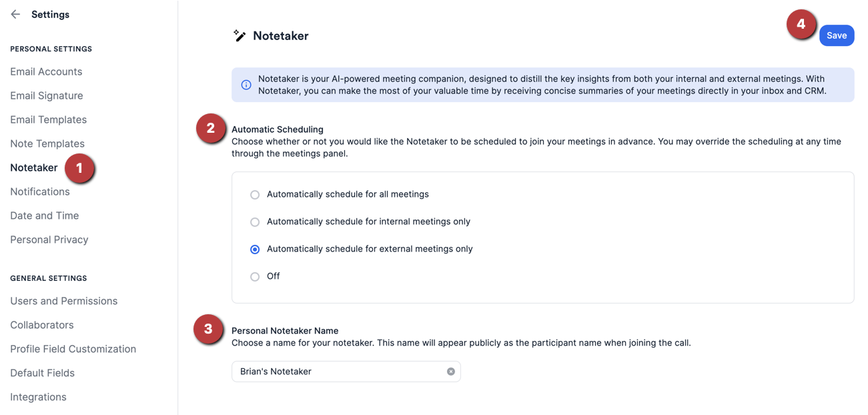Select Automatically schedule for all meetings
This screenshot has width=868, height=415.
click(x=254, y=194)
